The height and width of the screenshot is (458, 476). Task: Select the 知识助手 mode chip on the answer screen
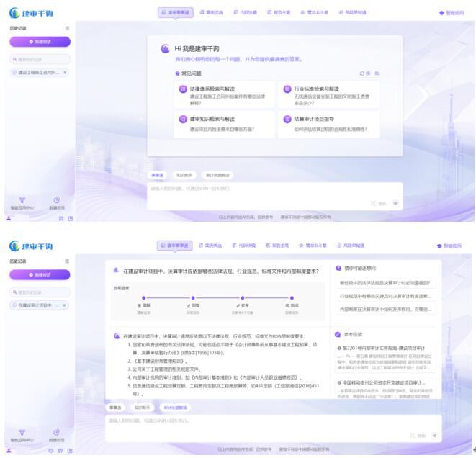142,408
